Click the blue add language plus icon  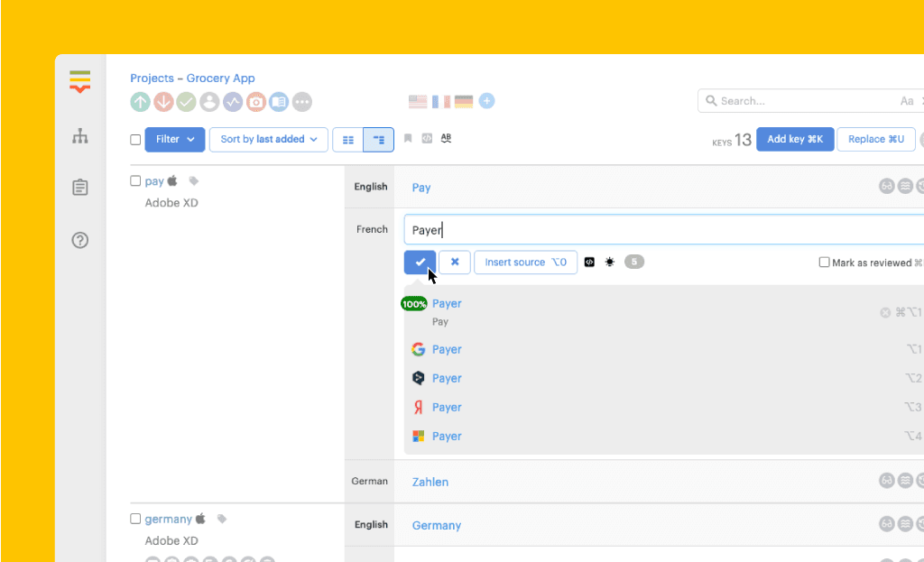(x=486, y=101)
